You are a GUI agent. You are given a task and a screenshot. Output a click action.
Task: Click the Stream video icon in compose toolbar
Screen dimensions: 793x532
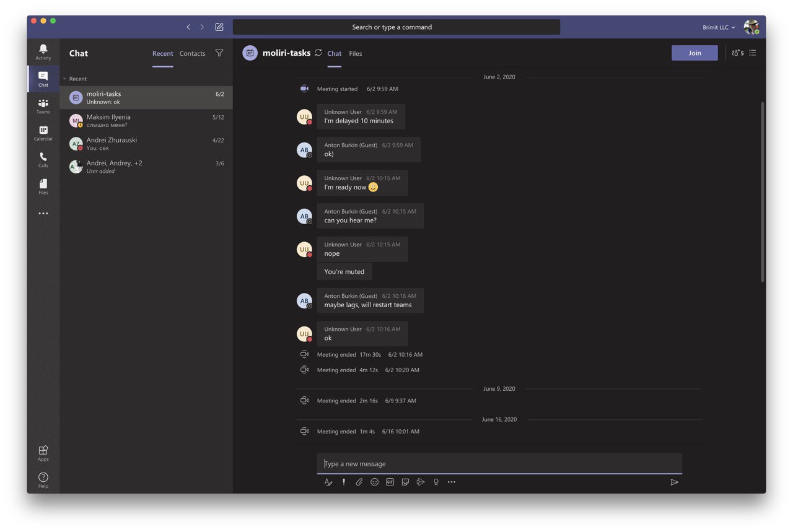[x=421, y=482]
